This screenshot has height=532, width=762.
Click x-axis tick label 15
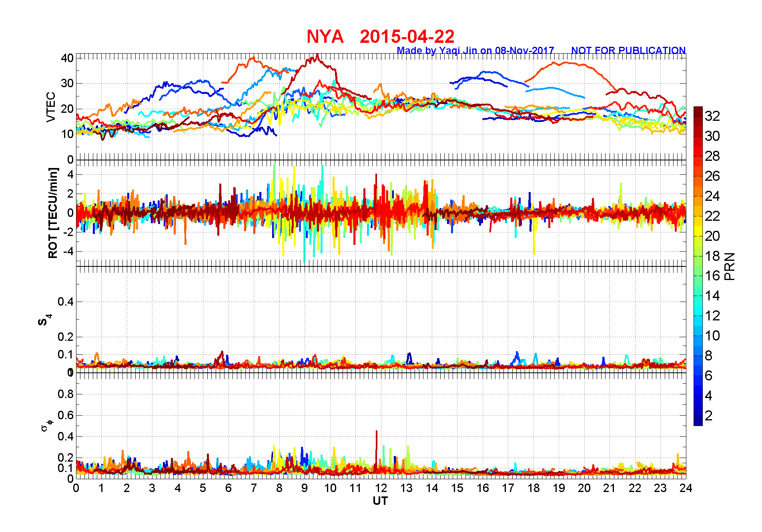point(457,488)
